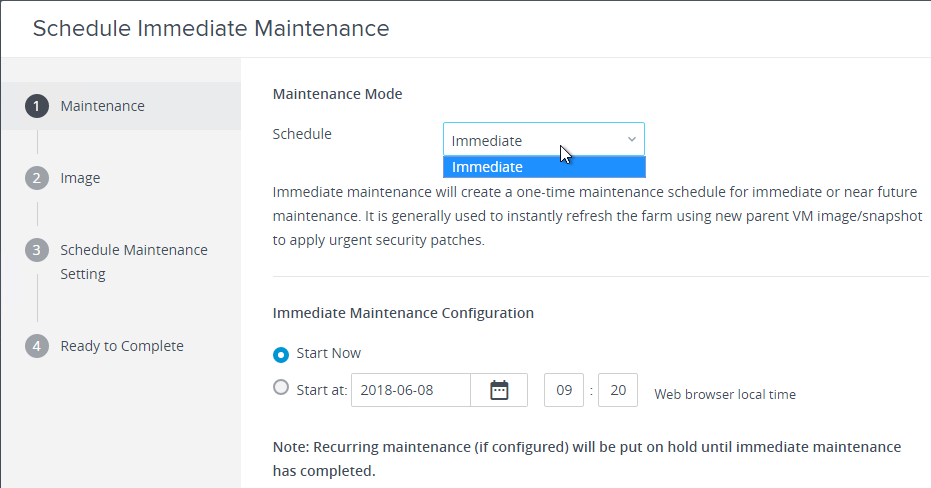Open the Schedule Maintenance Setting step
The height and width of the screenshot is (488, 931).
[134, 262]
